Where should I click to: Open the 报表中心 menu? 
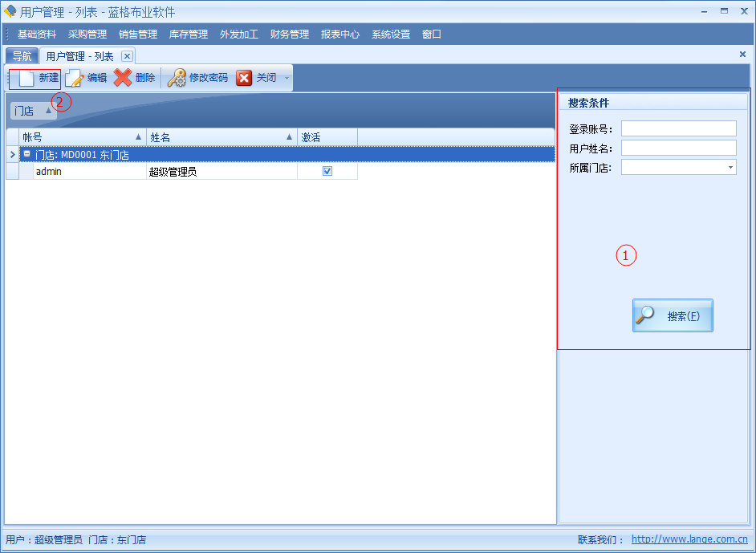(x=340, y=35)
